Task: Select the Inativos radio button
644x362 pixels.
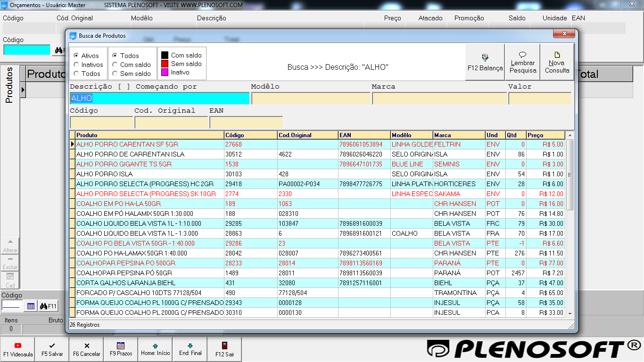Action: tap(76, 65)
